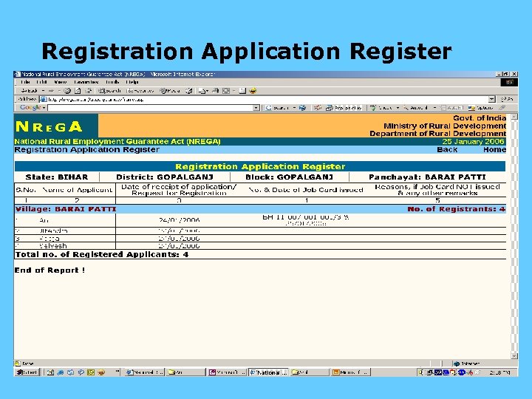Open the View menu
532x399 pixels.
(61, 82)
